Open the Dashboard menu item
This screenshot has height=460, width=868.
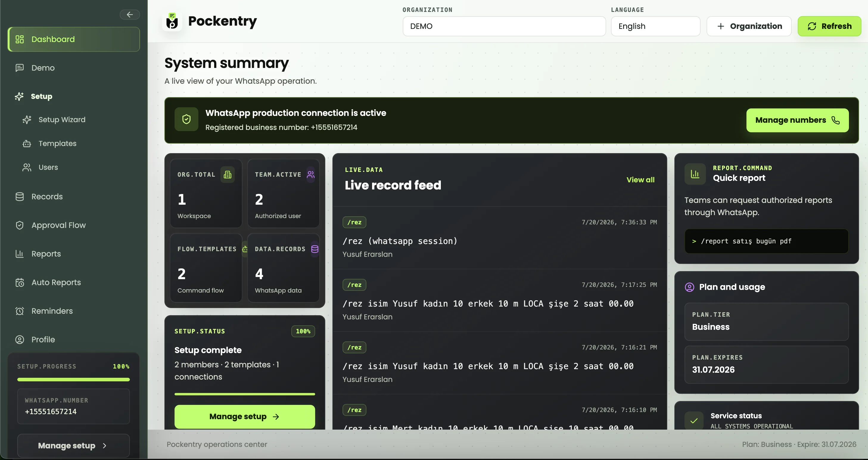[x=74, y=39]
